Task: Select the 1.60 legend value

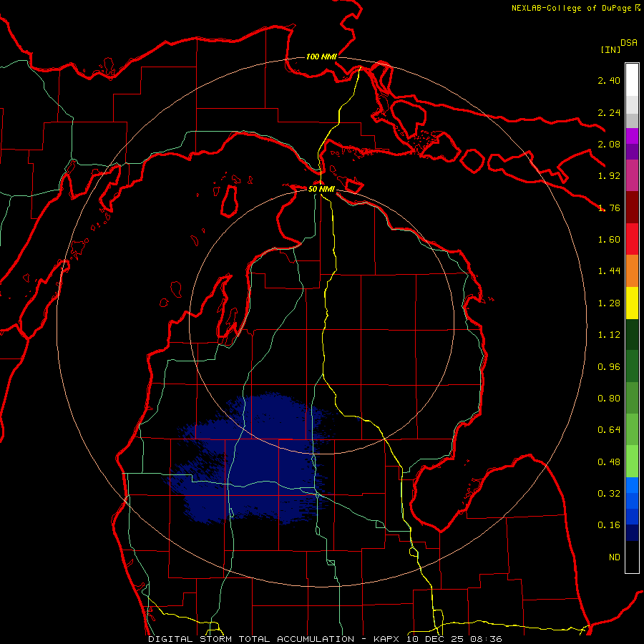Action: click(x=609, y=240)
